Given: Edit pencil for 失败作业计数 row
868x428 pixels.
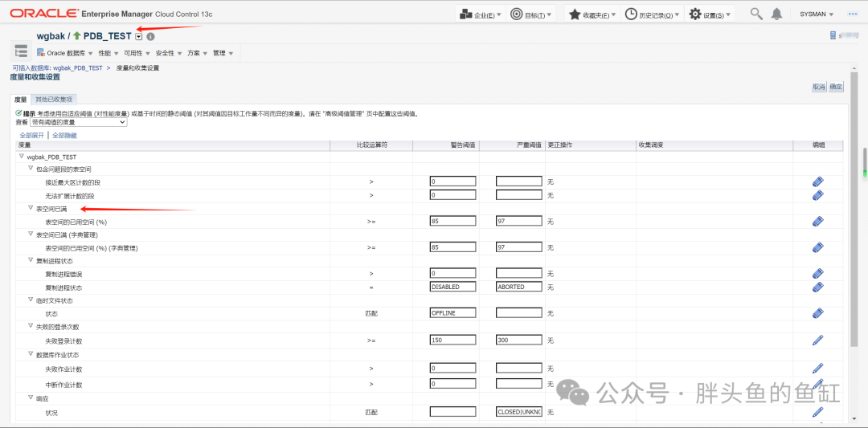Looking at the screenshot, I should (x=817, y=369).
